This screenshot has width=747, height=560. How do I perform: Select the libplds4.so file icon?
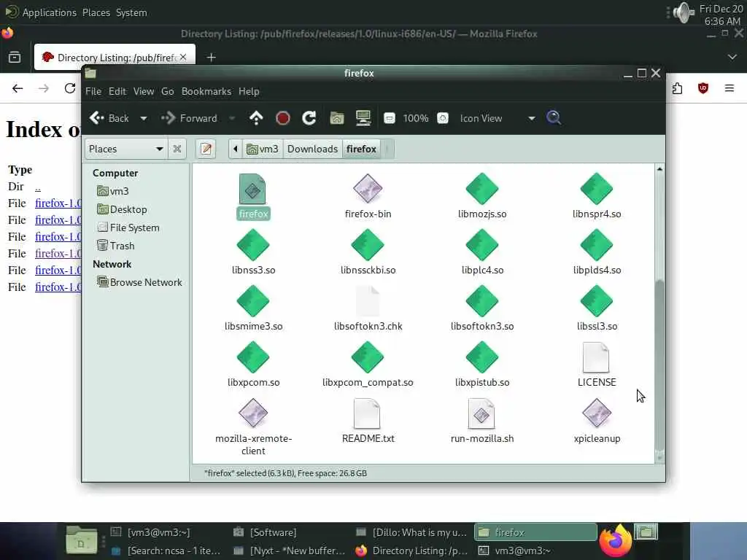point(597,245)
